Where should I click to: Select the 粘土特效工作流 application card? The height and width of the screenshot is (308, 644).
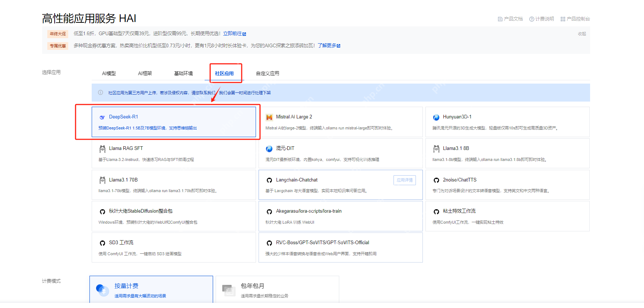[x=507, y=216]
